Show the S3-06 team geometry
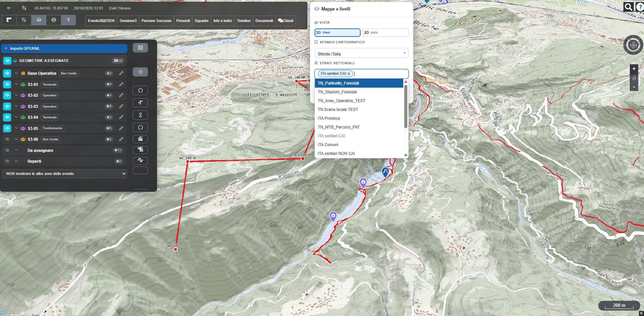Image resolution: width=644 pixels, height=316 pixels. pyautogui.click(x=7, y=139)
